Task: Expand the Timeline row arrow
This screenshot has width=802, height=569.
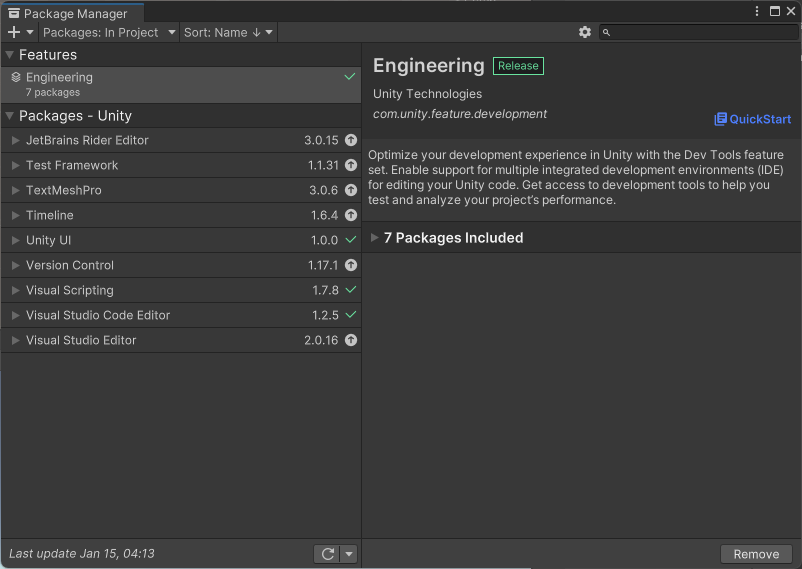Action: (15, 215)
